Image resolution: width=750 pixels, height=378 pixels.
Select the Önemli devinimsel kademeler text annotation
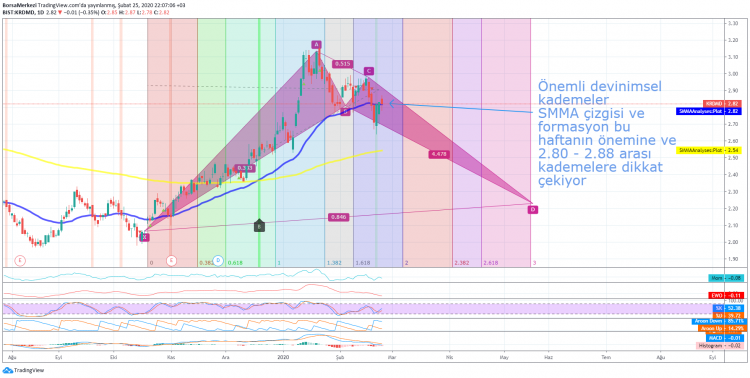[607, 134]
